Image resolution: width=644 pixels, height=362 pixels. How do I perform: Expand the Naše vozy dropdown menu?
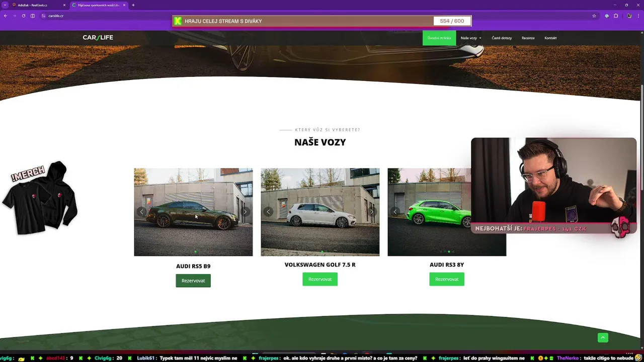pyautogui.click(x=471, y=38)
